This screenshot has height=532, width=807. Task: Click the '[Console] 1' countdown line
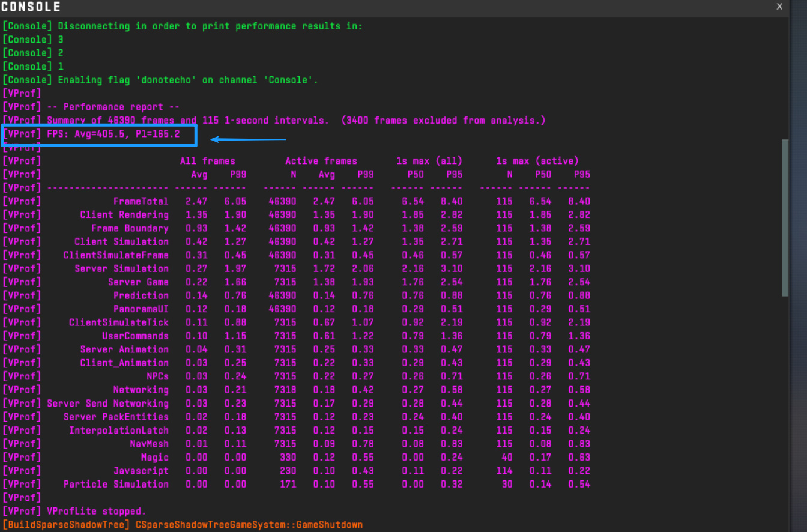coord(34,66)
